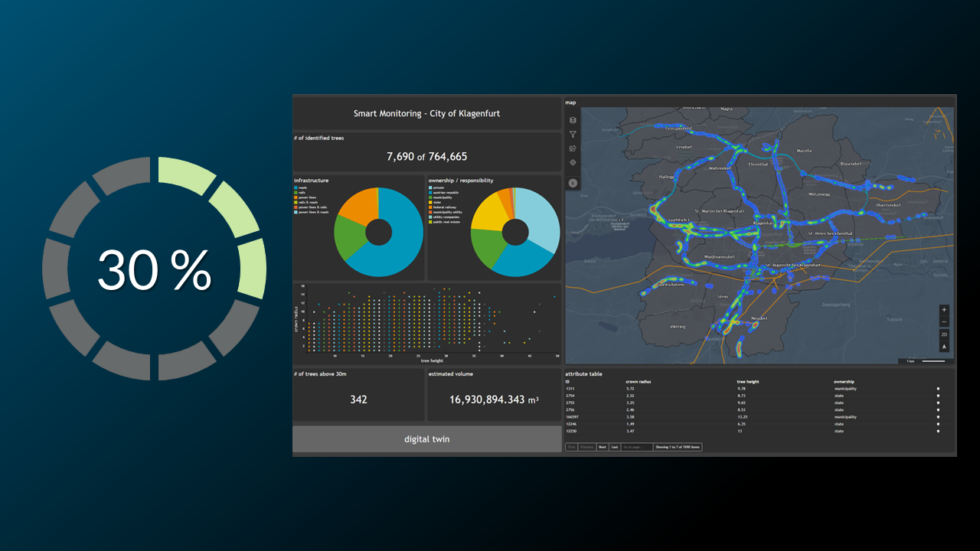Locate row 1311 with its dot icon
The image size is (980, 551).
pyautogui.click(x=938, y=389)
